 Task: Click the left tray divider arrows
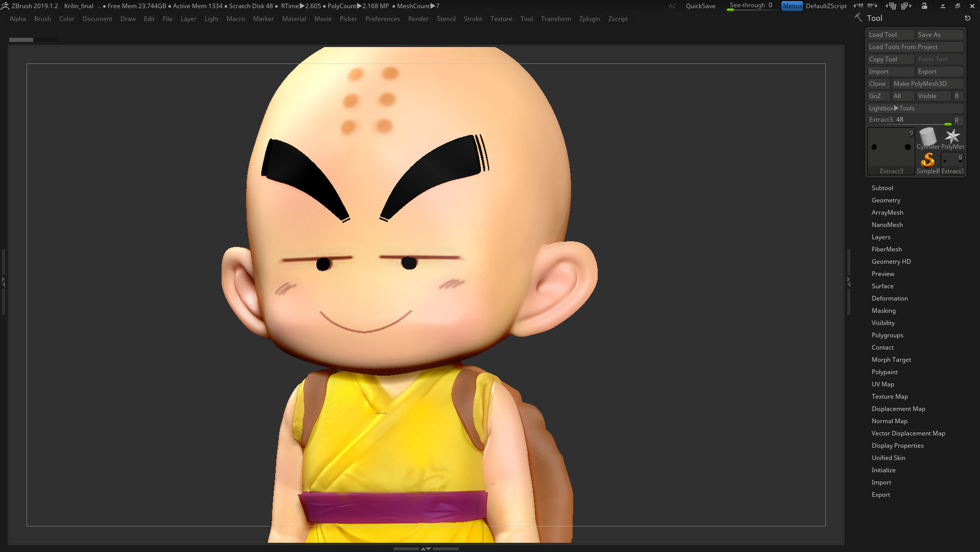pos(3,282)
